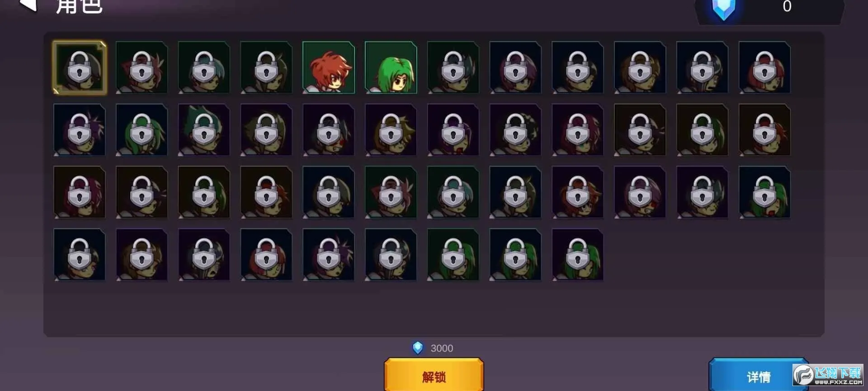Tap the yellow 解锁 unlock button
The height and width of the screenshot is (391, 868).
click(x=434, y=375)
